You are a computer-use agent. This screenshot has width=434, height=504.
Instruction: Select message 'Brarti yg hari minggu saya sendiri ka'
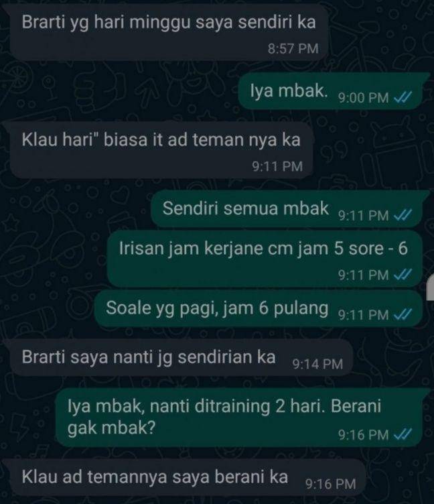tap(169, 32)
